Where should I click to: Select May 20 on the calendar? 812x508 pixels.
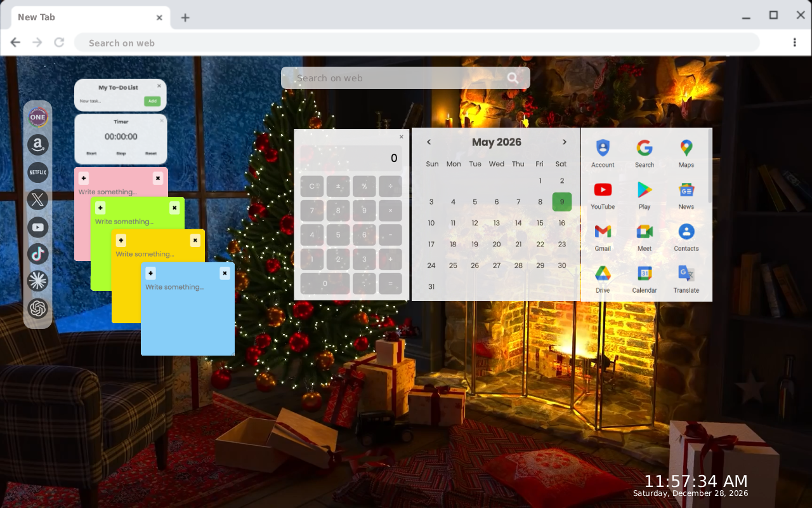point(497,244)
